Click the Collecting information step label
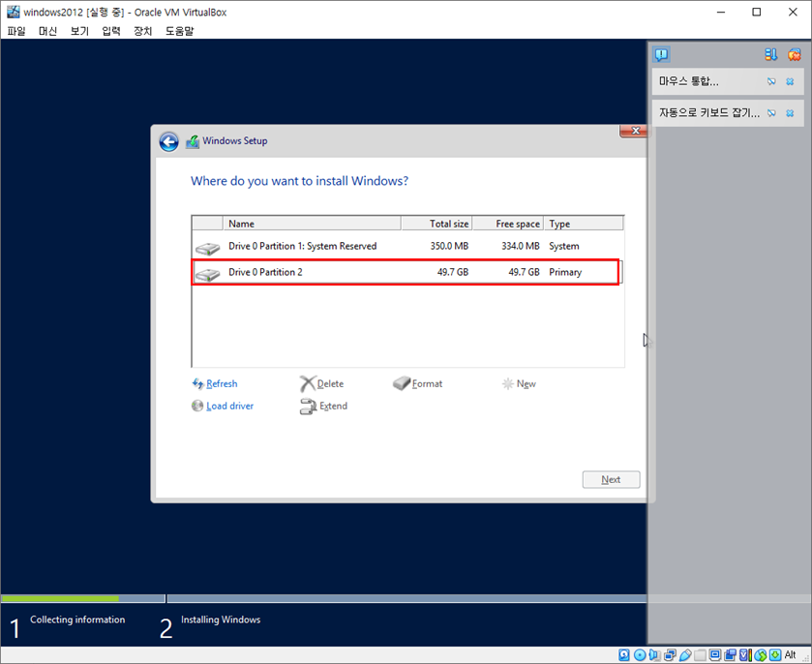The width and height of the screenshot is (812, 664). click(77, 619)
